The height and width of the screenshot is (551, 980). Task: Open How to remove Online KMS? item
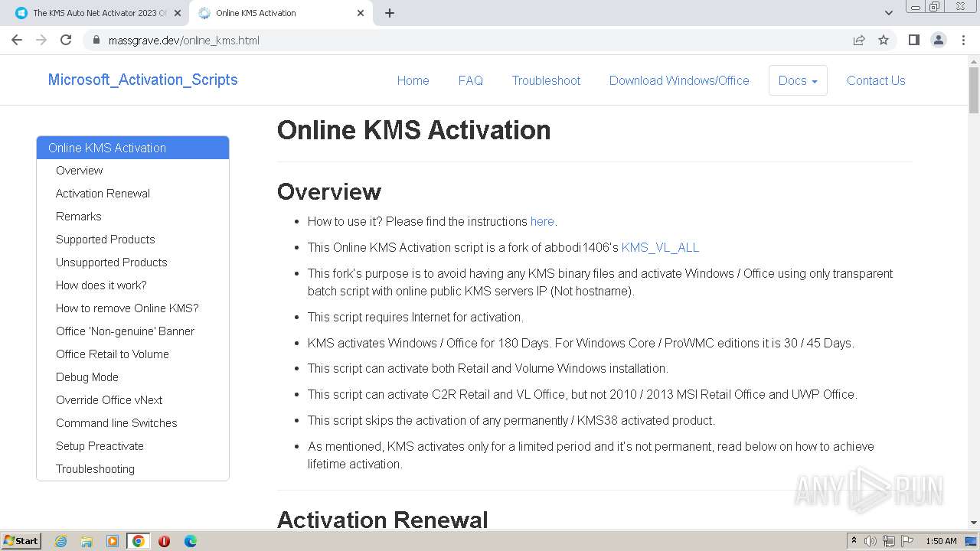pos(132,308)
